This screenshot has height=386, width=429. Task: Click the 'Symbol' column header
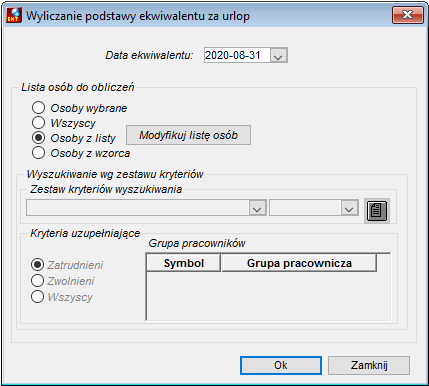pos(183,263)
